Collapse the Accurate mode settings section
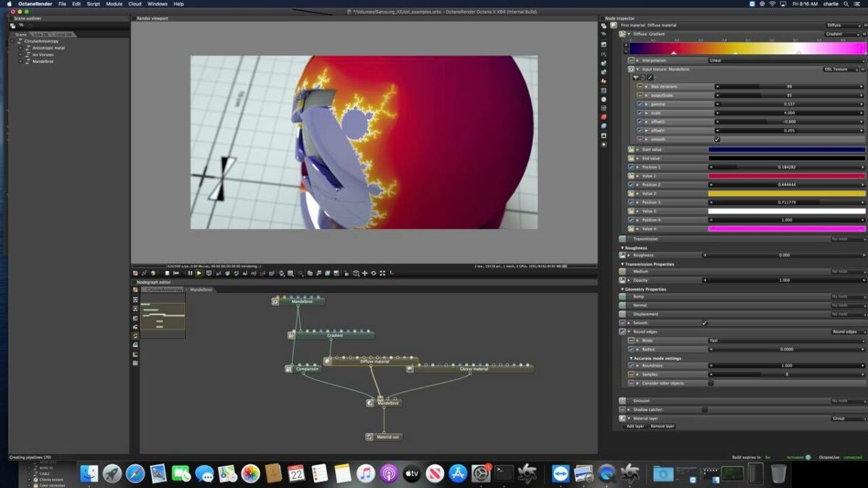 [631, 358]
